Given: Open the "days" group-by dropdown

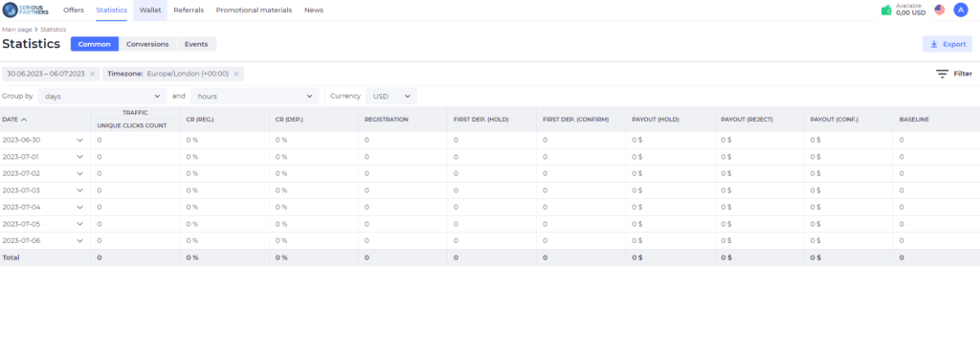Looking at the screenshot, I should pos(102,97).
